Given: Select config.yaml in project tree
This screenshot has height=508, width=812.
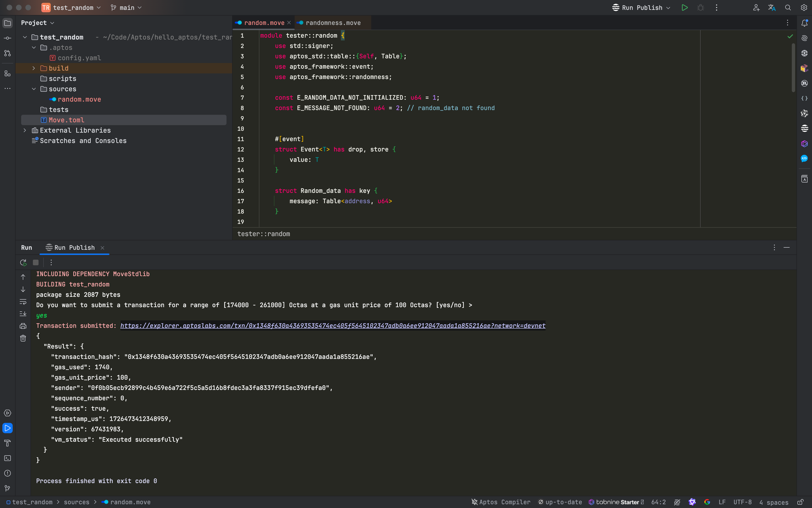Looking at the screenshot, I should click(x=79, y=58).
